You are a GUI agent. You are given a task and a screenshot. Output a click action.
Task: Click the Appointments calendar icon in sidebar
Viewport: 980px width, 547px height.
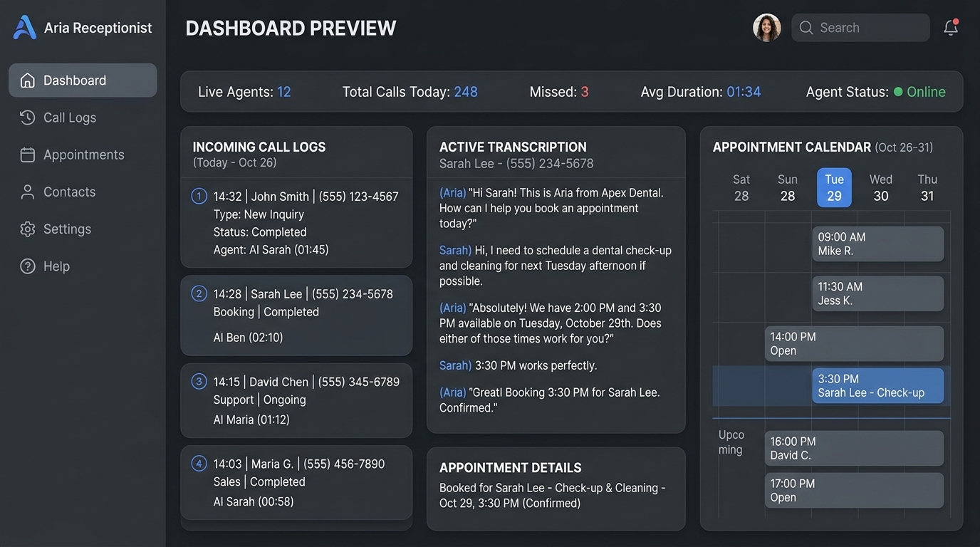[x=28, y=155]
